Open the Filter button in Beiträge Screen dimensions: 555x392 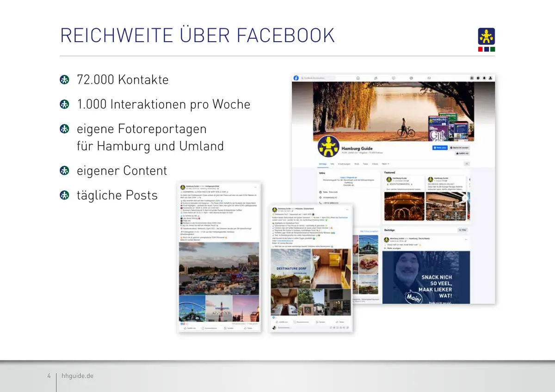[x=462, y=229]
